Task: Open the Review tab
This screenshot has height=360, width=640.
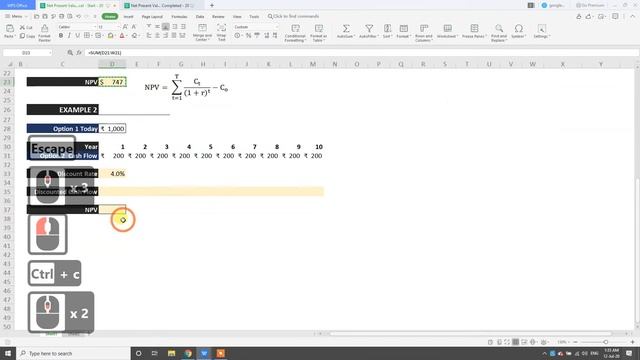Action: 218,16
